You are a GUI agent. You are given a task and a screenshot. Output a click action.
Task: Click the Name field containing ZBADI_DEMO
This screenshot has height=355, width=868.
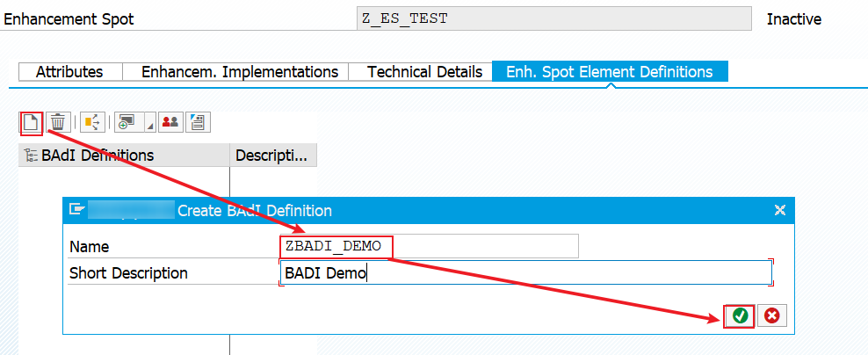(x=429, y=246)
